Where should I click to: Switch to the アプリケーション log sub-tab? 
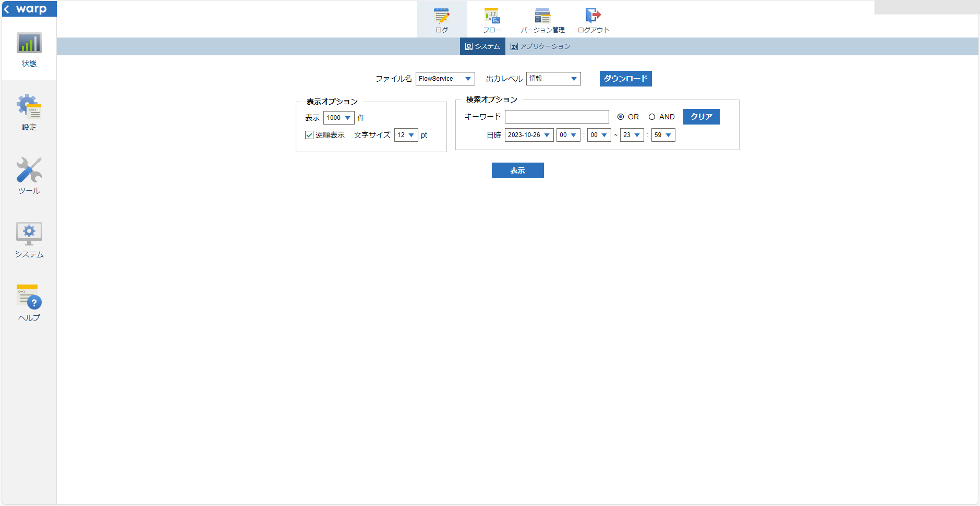tap(540, 46)
